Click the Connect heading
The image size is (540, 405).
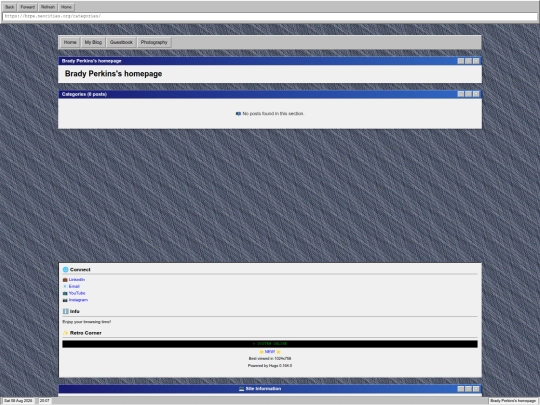[x=80, y=270]
